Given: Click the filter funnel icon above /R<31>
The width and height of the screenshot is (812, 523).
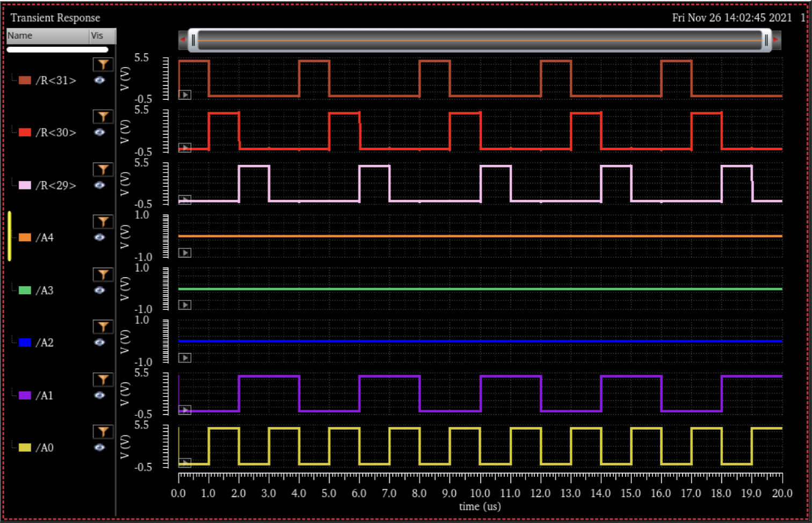Looking at the screenshot, I should (x=103, y=64).
